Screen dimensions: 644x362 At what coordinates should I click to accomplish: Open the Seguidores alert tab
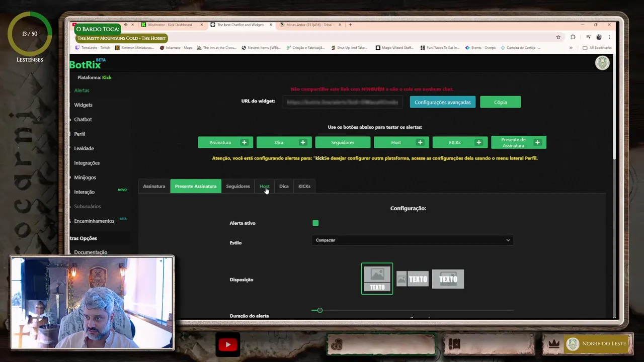[x=238, y=186]
